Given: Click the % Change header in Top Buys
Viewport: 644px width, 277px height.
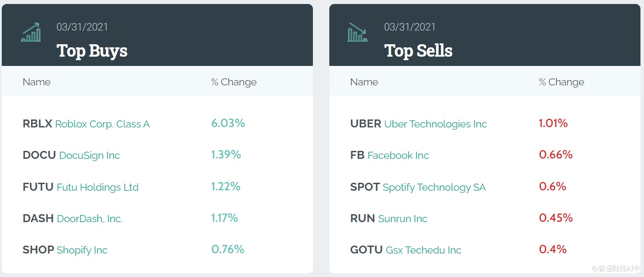Looking at the screenshot, I should [x=234, y=82].
